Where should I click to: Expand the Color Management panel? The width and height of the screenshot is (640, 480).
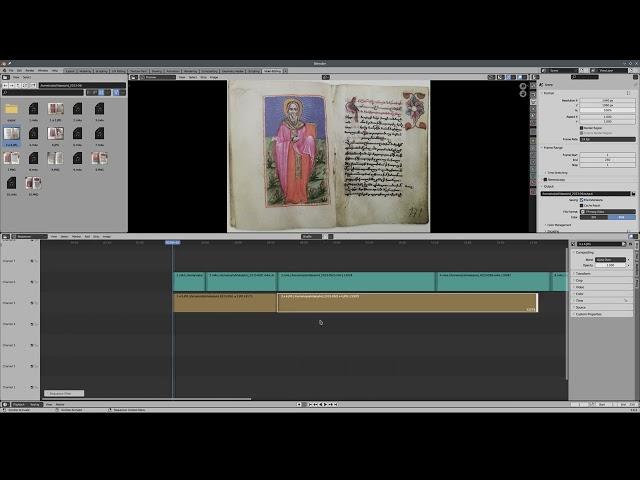click(x=558, y=225)
